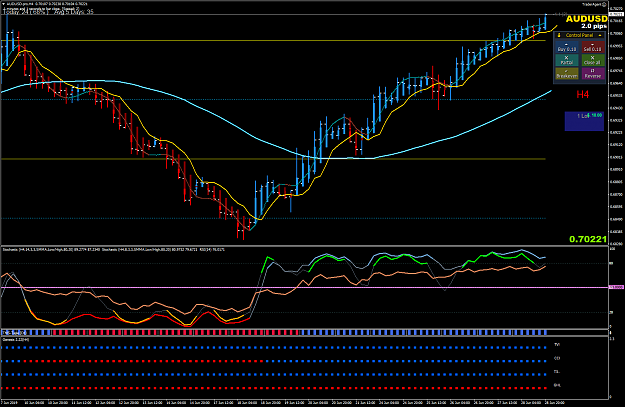Click the TraderAgent smiley icon
The height and width of the screenshot is (407, 625).
604,4
